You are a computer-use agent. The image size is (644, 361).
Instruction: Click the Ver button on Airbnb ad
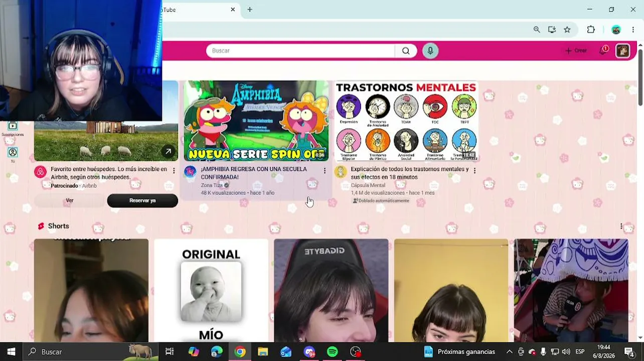[70, 201]
